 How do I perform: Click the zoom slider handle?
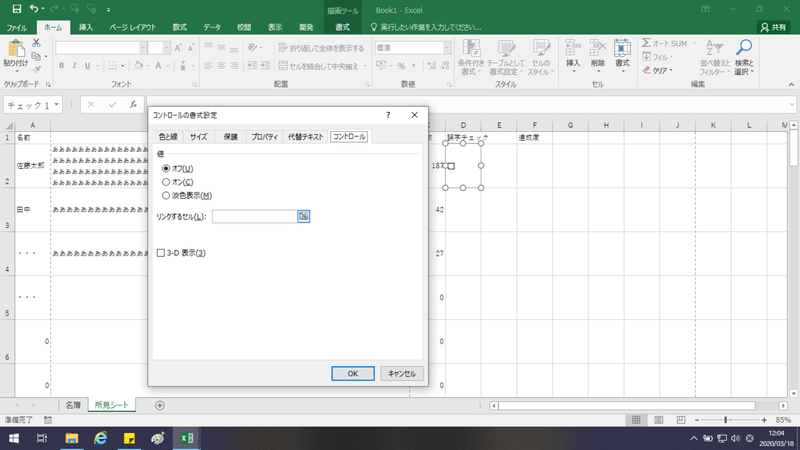(x=725, y=420)
